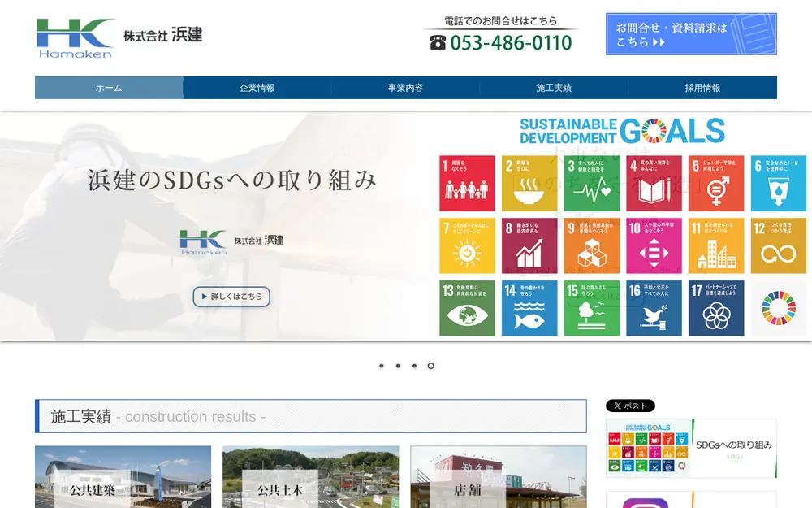Click the 詳しくはこちら button on the slider
Screen dimensions: 812x508
tap(231, 297)
